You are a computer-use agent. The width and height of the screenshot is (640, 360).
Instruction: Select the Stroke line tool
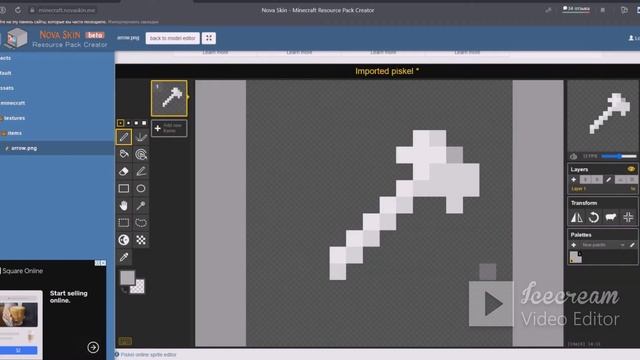coord(141,171)
